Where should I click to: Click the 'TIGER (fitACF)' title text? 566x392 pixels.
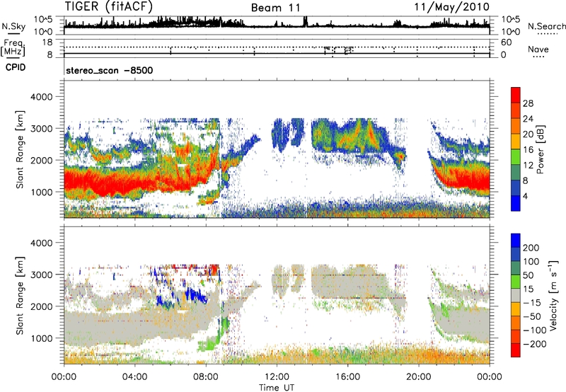[109, 6]
